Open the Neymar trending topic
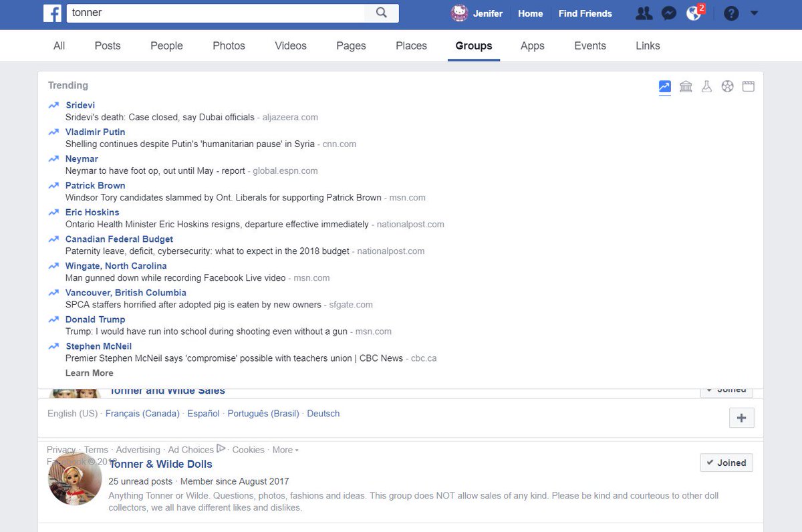Viewport: 802px width, 532px height. point(82,158)
